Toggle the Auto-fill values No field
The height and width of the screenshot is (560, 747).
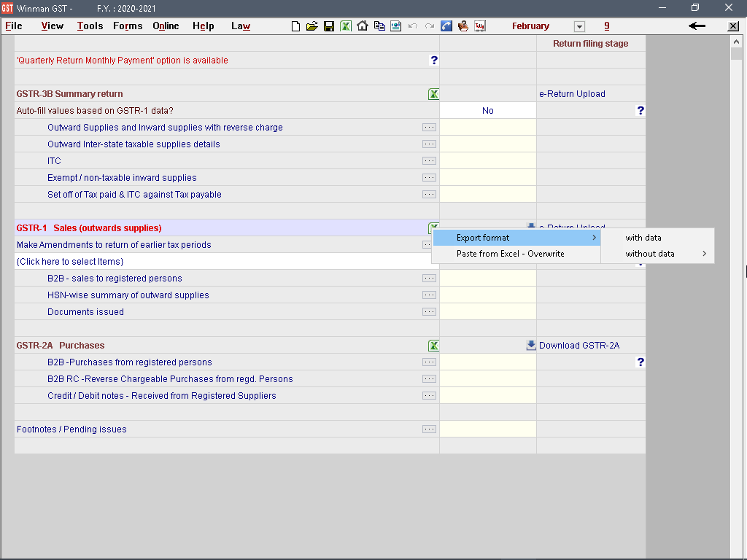[x=487, y=111]
